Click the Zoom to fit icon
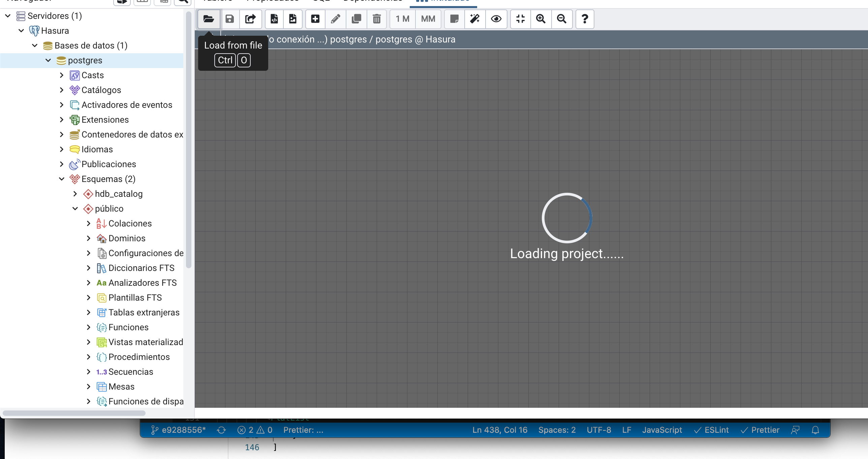 coord(521,19)
